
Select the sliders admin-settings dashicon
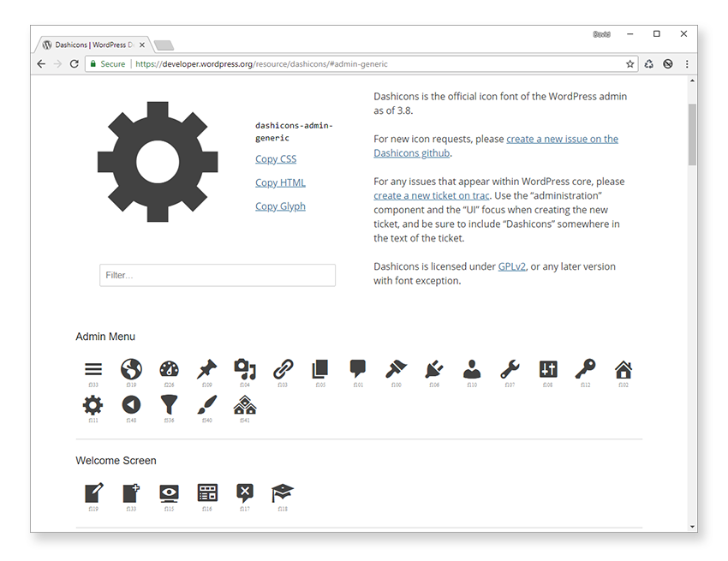pos(548,369)
